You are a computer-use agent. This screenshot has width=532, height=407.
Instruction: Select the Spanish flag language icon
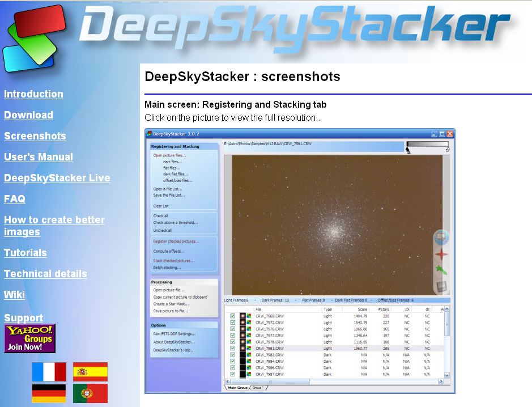click(x=90, y=372)
